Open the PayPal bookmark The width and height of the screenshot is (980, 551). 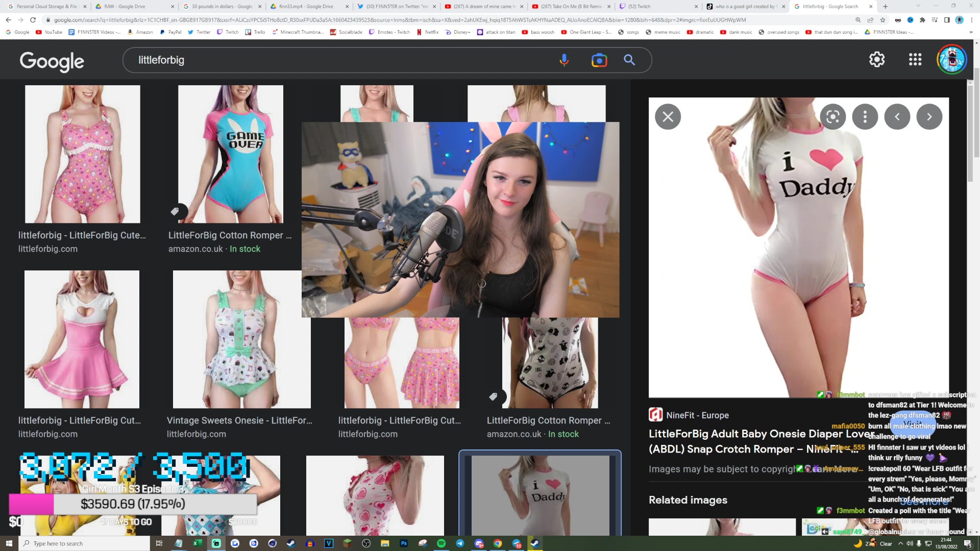tap(170, 32)
